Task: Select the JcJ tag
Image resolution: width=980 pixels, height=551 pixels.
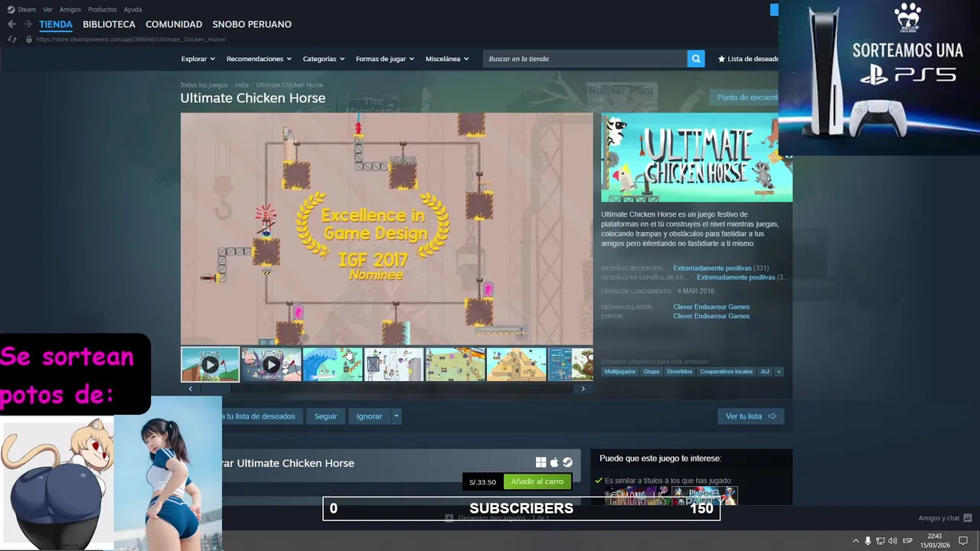Action: [765, 372]
